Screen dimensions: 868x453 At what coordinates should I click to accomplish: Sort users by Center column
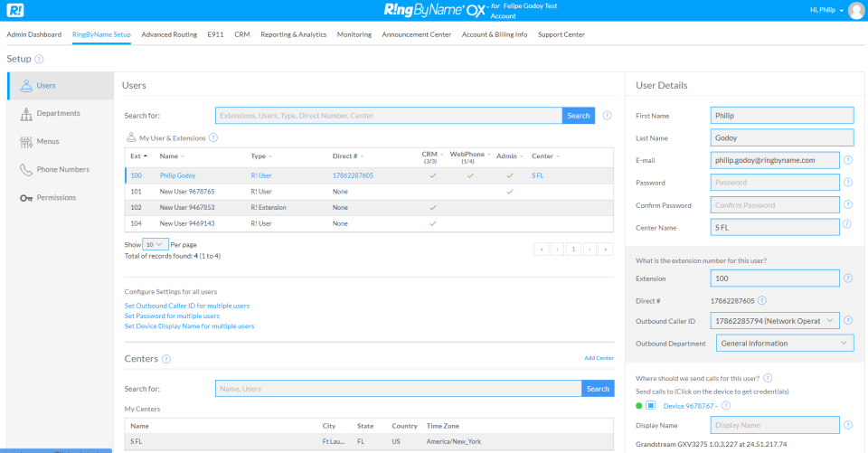(545, 156)
